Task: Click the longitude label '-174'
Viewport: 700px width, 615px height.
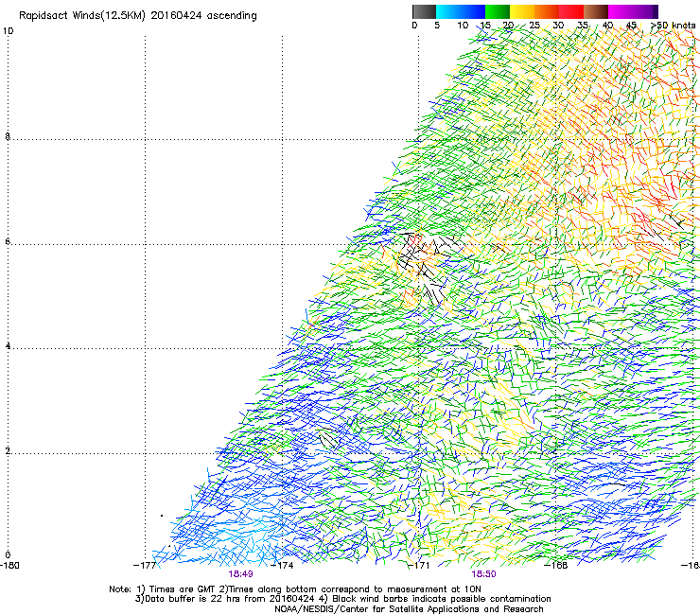Action: [x=282, y=566]
